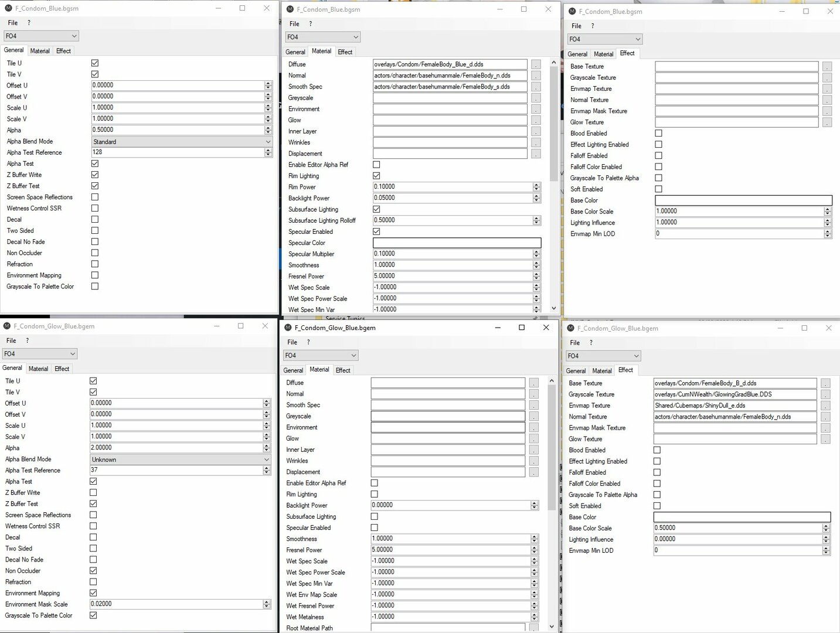This screenshot has width=840, height=633.
Task: Switch to General tab in bgsm Material window
Action: coord(295,52)
